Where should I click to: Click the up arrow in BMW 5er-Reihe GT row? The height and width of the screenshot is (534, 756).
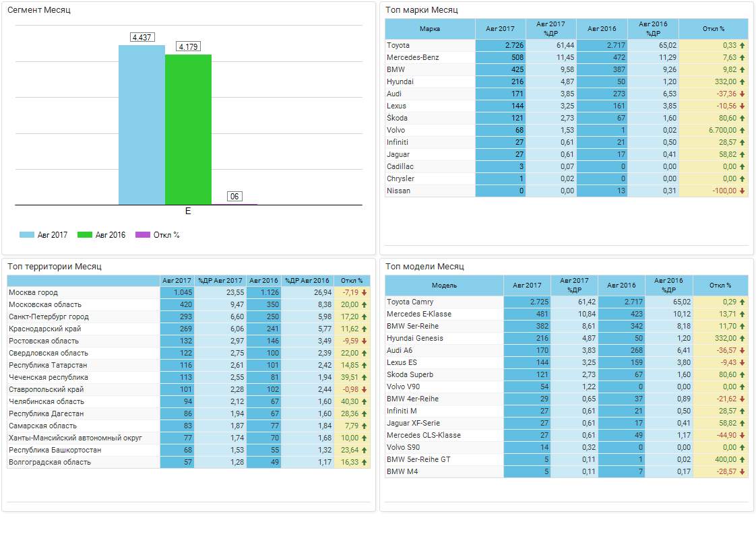pyautogui.click(x=742, y=459)
